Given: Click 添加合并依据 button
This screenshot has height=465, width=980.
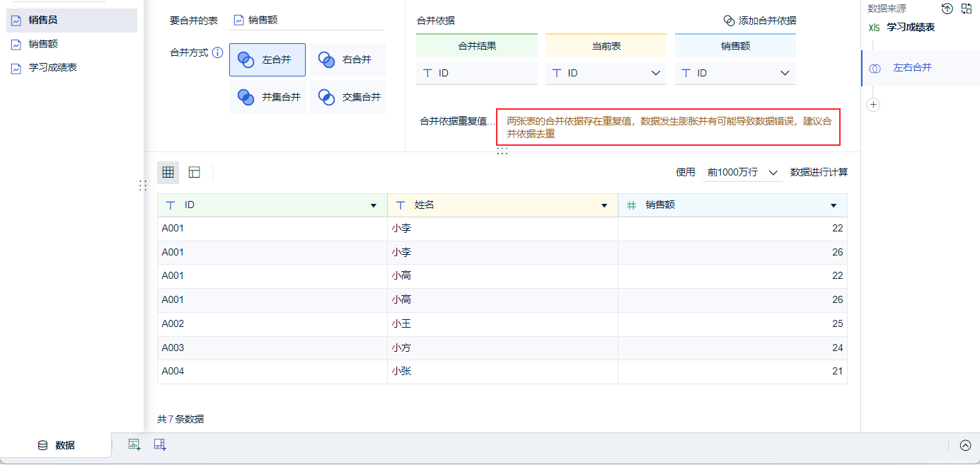Looking at the screenshot, I should (x=760, y=21).
